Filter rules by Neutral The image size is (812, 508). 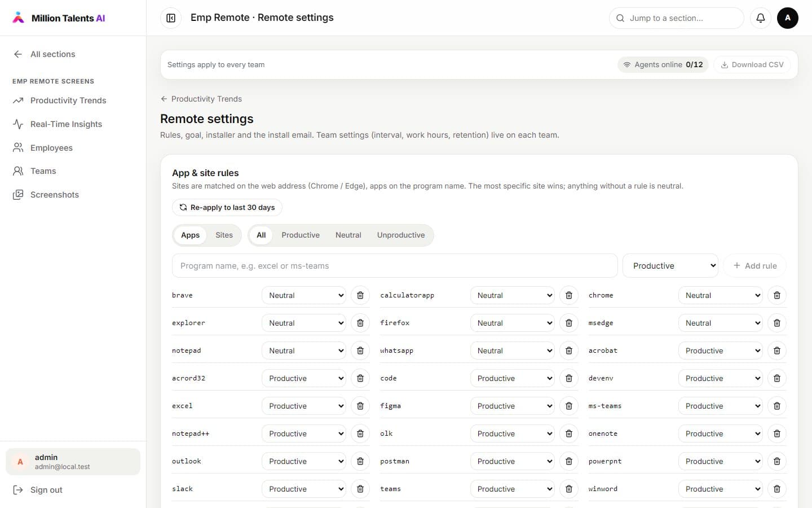[x=348, y=235]
